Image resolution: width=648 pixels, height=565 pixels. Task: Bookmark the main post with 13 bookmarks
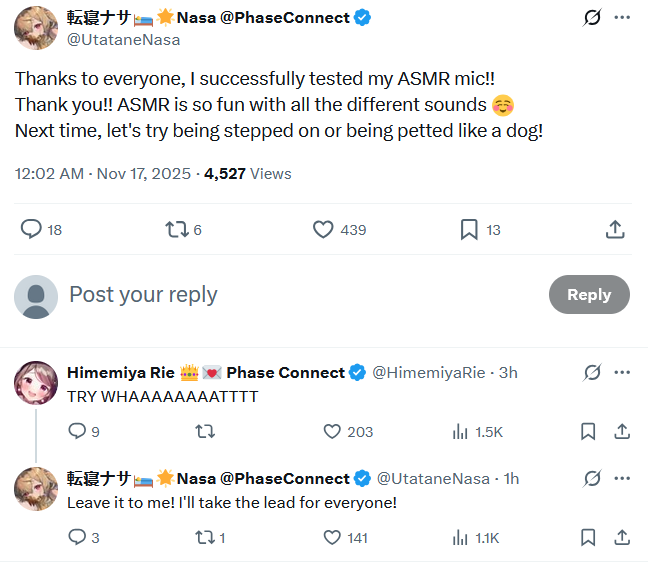(x=469, y=229)
